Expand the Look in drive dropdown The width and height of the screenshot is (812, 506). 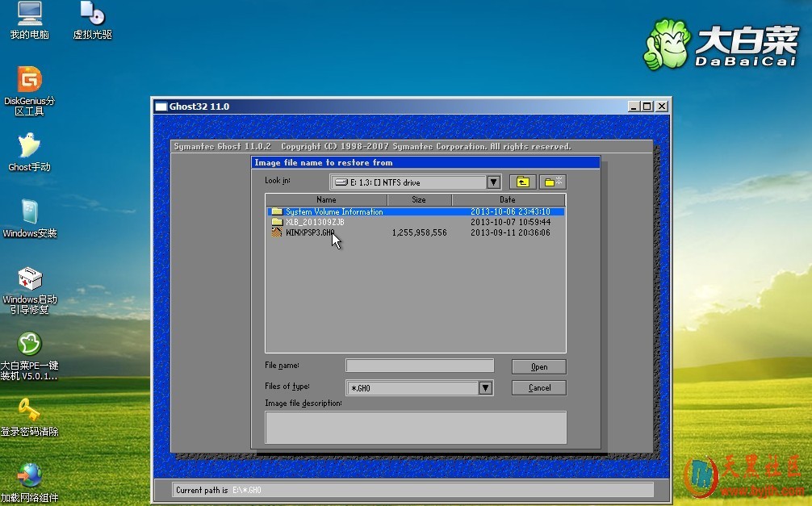click(493, 182)
